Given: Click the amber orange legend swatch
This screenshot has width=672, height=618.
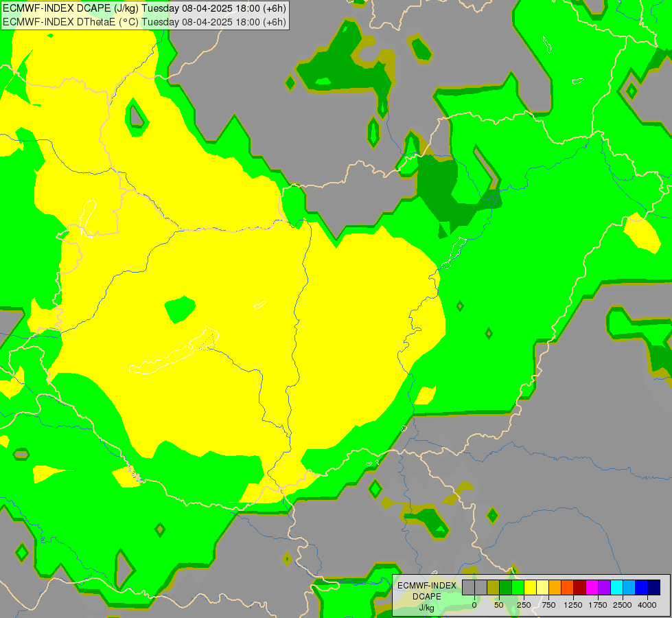Looking at the screenshot, I should click(555, 588).
